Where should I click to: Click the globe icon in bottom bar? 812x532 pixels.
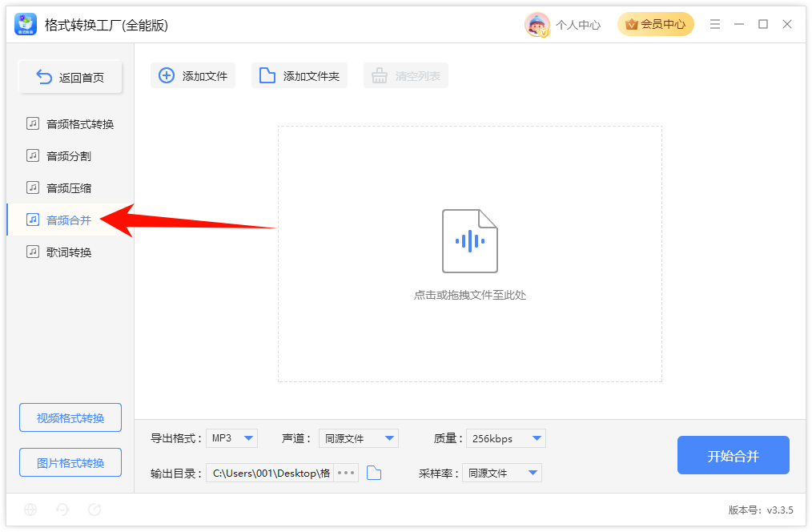click(30, 510)
